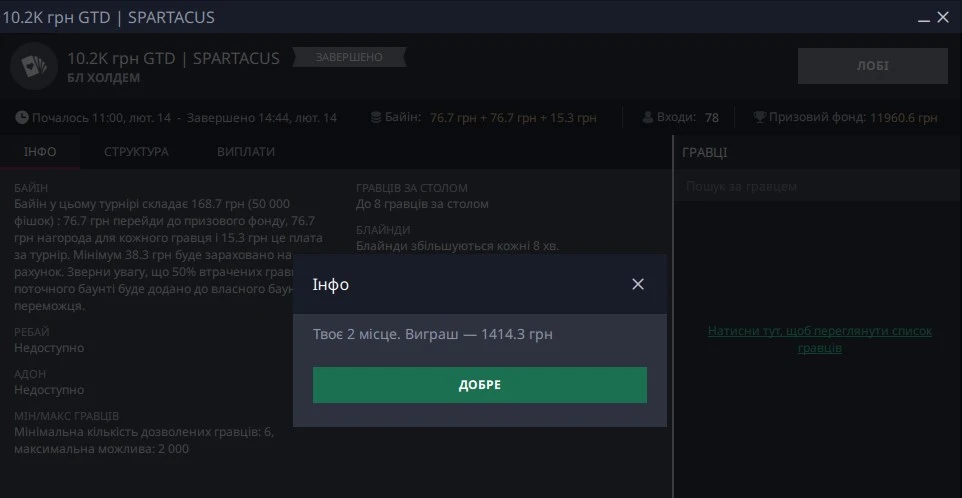The image size is (962, 498).
Task: Open the СТРУКТУРА tab
Action: (136, 152)
